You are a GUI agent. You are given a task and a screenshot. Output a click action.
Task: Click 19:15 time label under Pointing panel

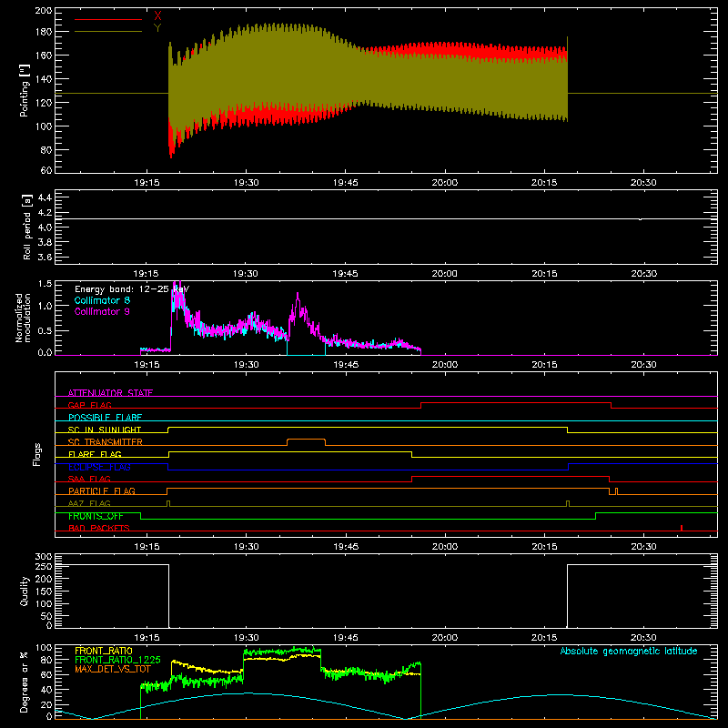point(147,183)
